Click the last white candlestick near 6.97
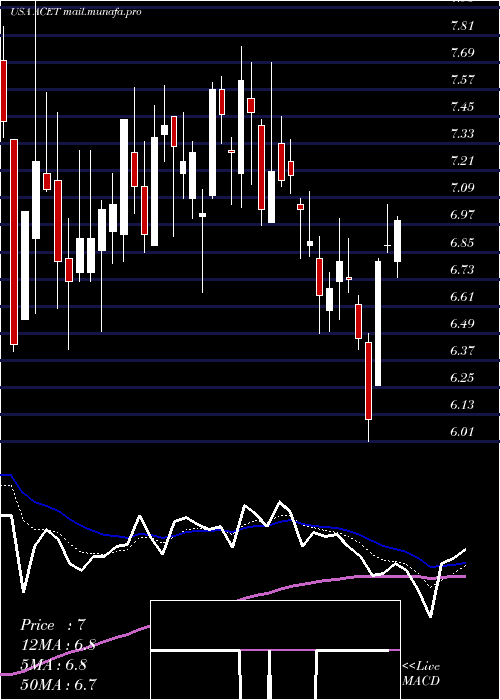The height and width of the screenshot is (700, 500). coord(397,241)
